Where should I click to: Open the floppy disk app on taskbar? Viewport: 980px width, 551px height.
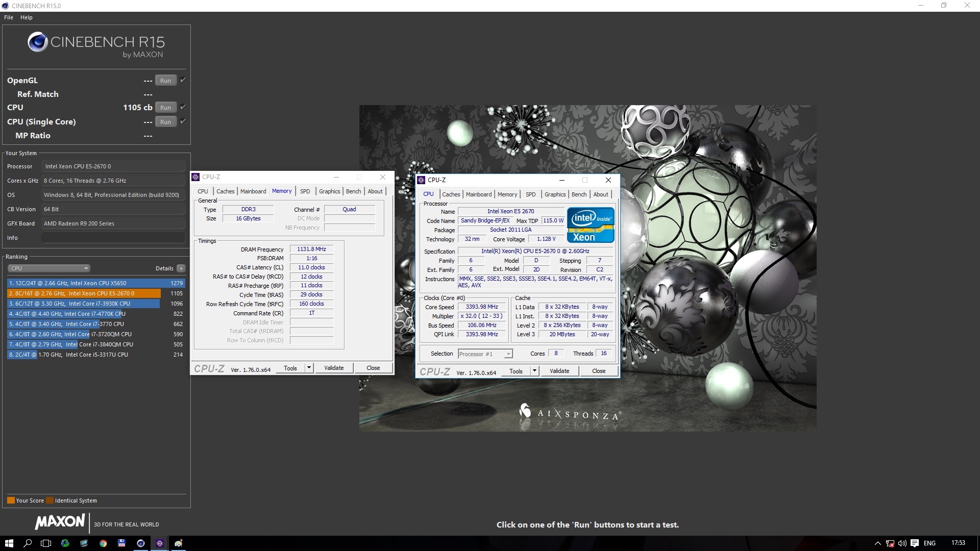point(121,543)
